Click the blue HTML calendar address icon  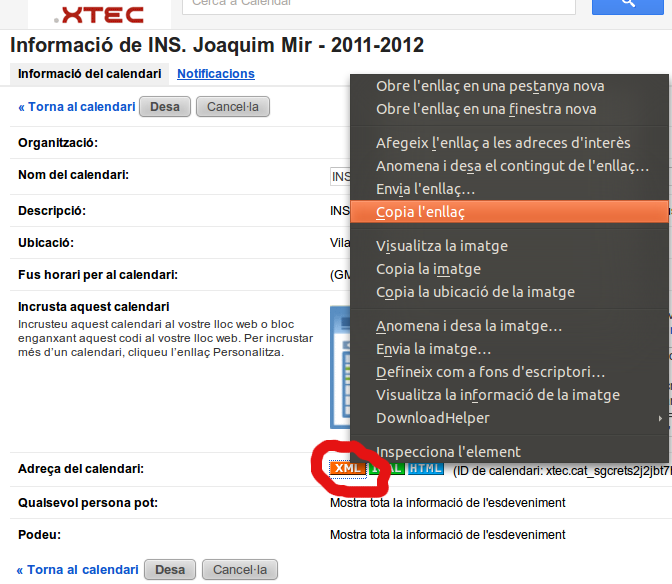coord(425,468)
